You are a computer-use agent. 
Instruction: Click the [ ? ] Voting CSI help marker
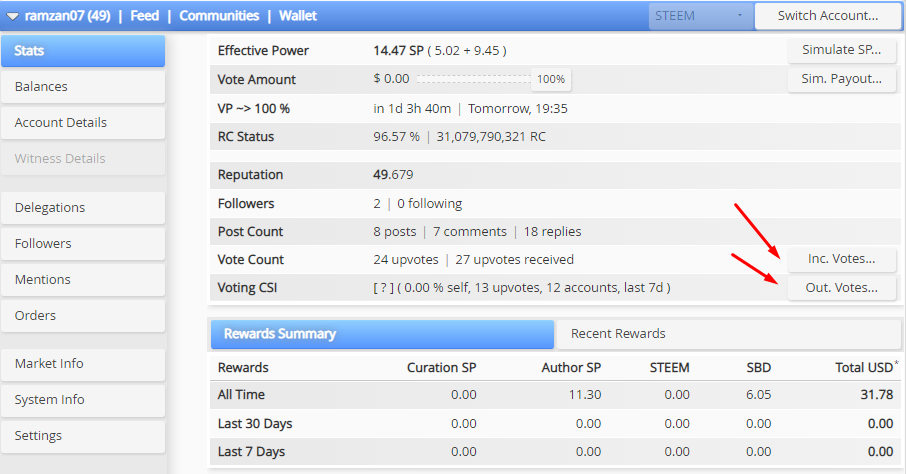coord(383,288)
